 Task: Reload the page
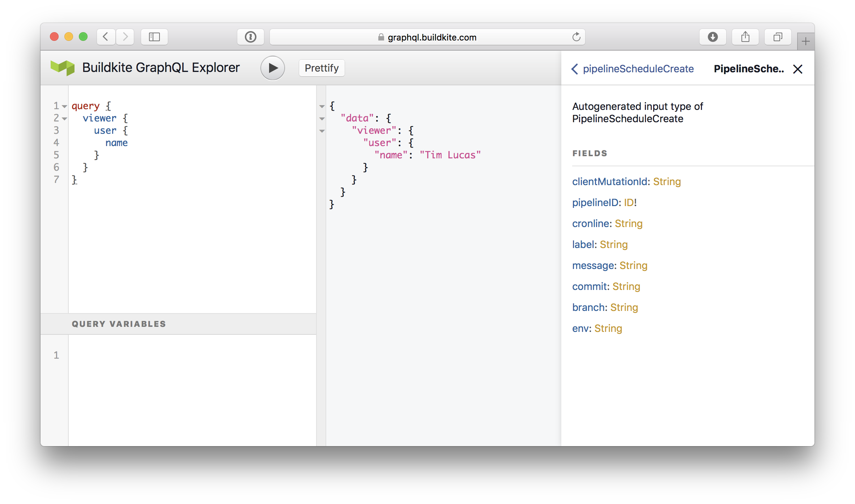[576, 37]
